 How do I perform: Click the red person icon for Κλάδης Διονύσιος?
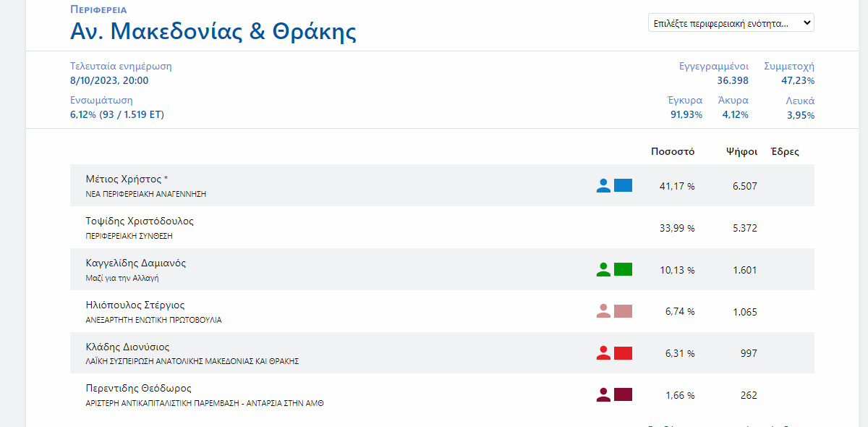603,353
